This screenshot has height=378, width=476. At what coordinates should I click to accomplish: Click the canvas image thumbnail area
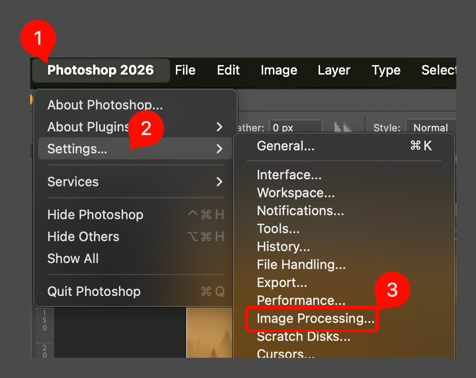point(209,333)
